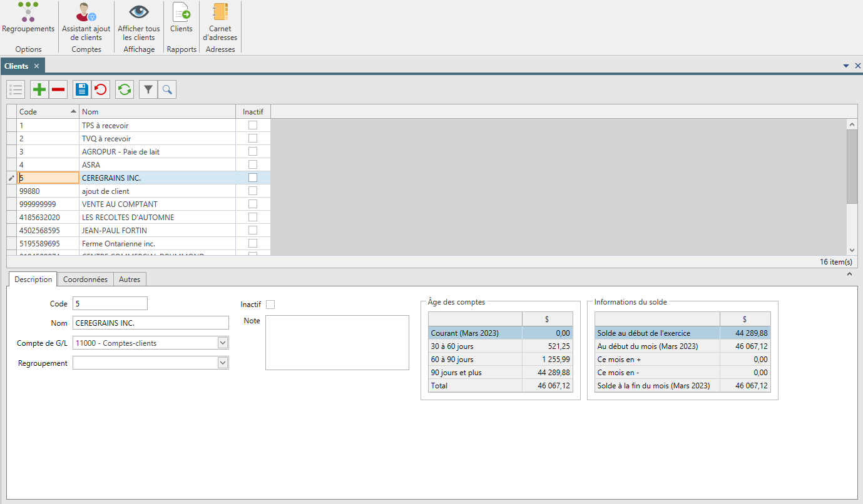Sort by the Code column header
Screen dimensions: 863x504
pos(48,112)
